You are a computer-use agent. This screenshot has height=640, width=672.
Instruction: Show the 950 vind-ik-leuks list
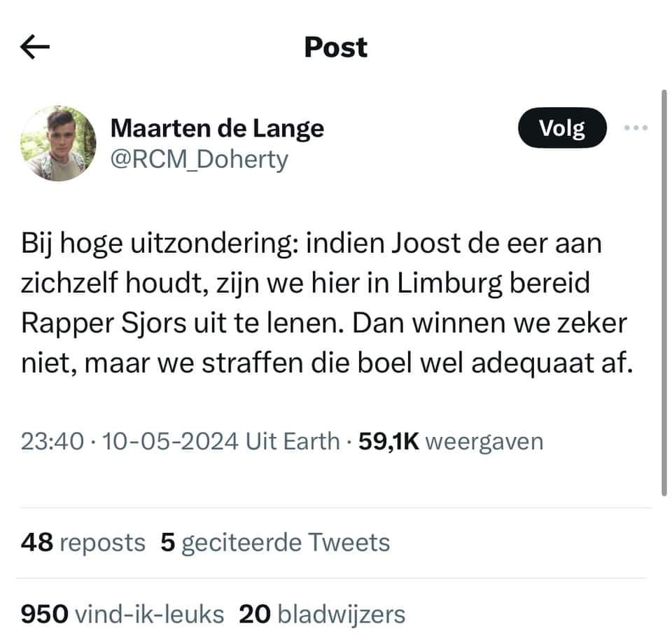[122, 614]
